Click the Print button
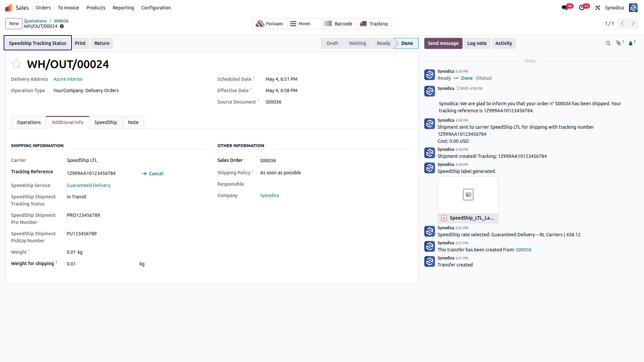The width and height of the screenshot is (644, 362). tap(80, 43)
